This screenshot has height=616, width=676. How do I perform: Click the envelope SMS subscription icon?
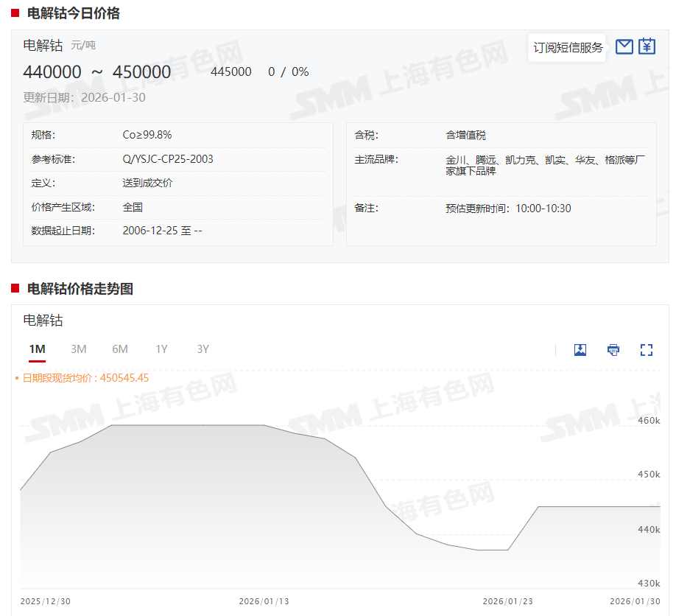point(624,47)
